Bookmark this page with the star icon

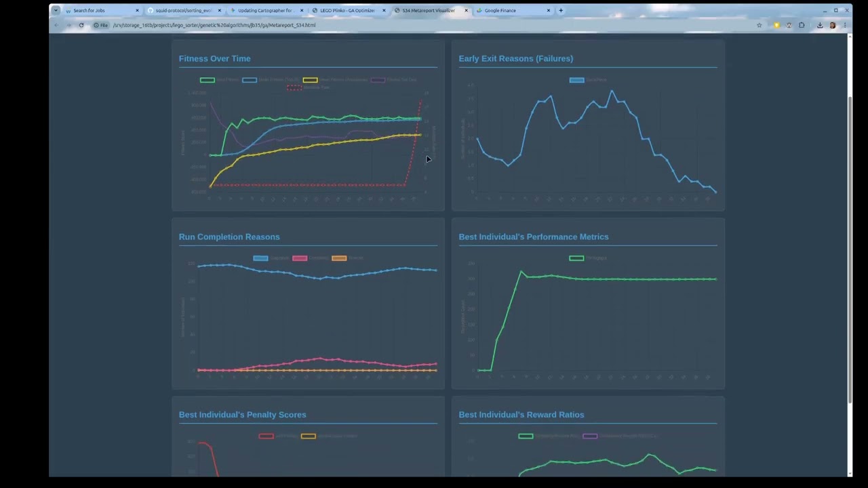pos(759,25)
